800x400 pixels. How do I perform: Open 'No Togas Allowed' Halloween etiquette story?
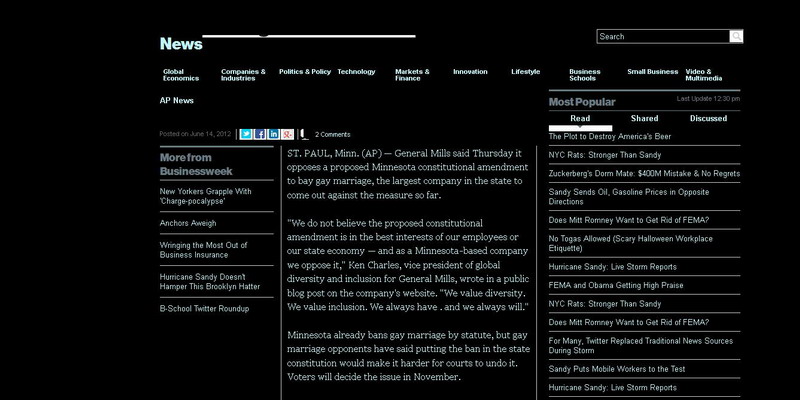631,243
